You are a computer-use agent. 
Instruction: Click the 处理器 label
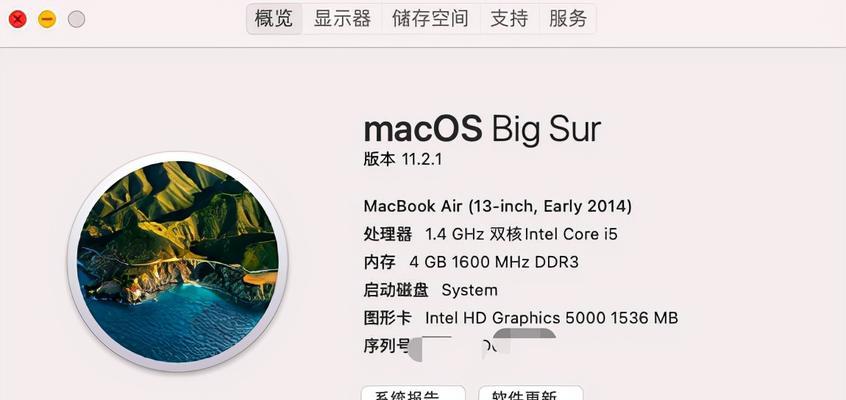(x=387, y=234)
